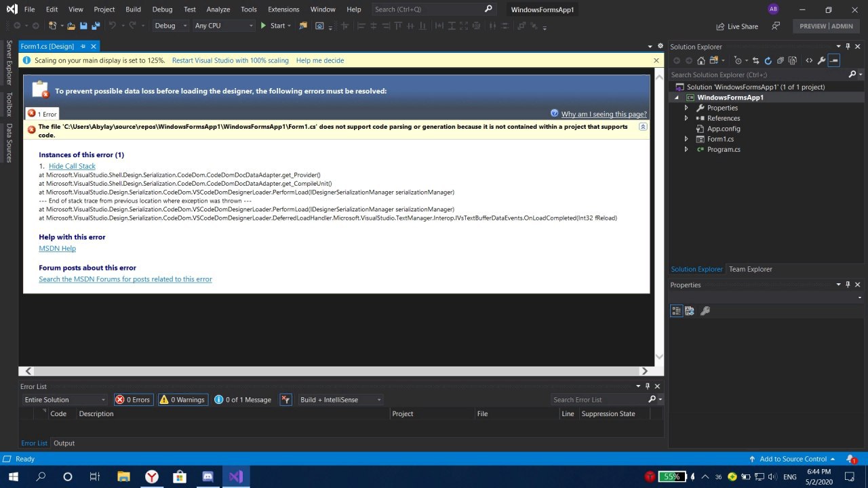Open the File menu
The height and width of the screenshot is (488, 868).
tap(29, 9)
